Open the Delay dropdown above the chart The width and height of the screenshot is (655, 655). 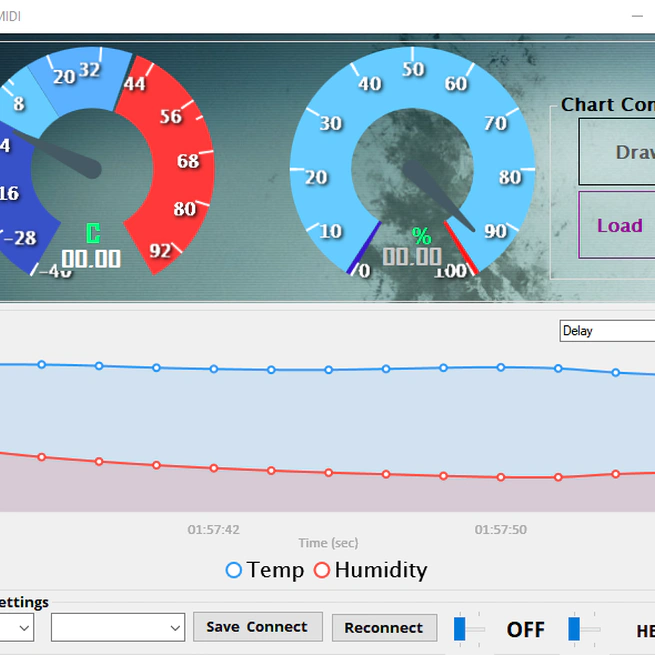point(606,331)
